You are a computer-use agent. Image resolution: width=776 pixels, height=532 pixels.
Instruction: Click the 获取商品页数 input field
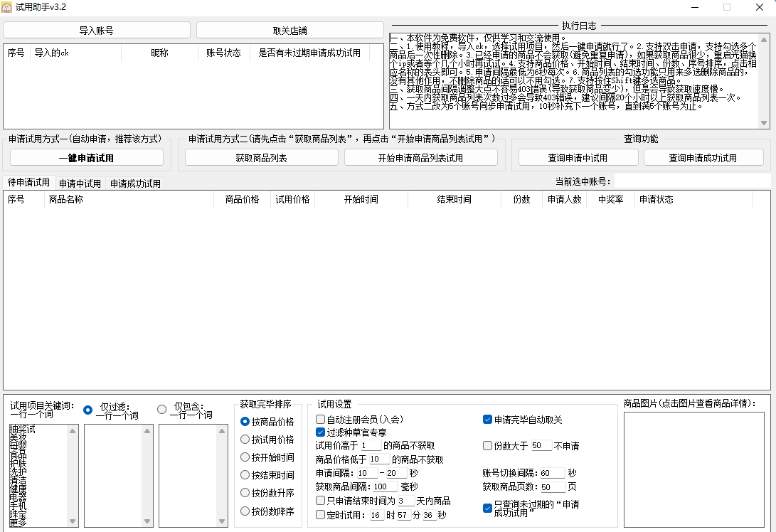pos(552,487)
